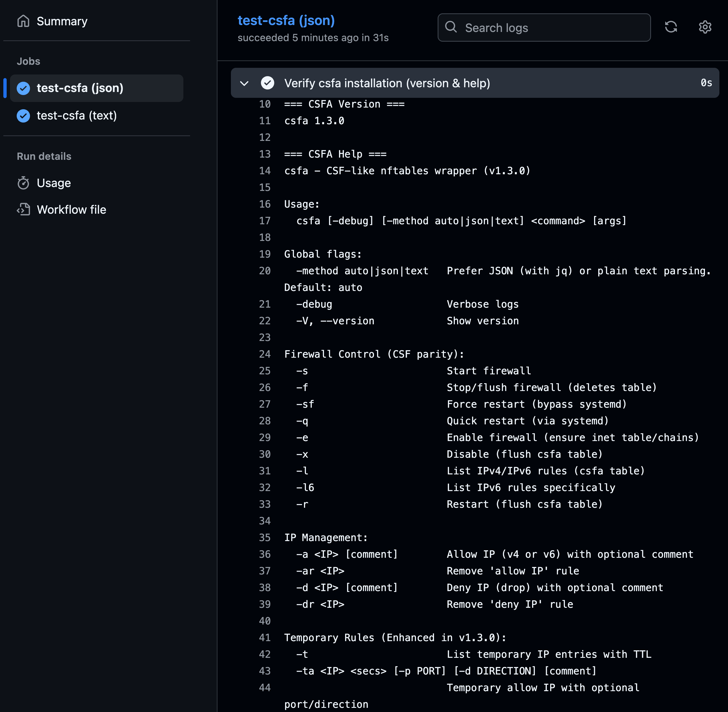Click 'List IPv6 rules specifically' text

(531, 488)
